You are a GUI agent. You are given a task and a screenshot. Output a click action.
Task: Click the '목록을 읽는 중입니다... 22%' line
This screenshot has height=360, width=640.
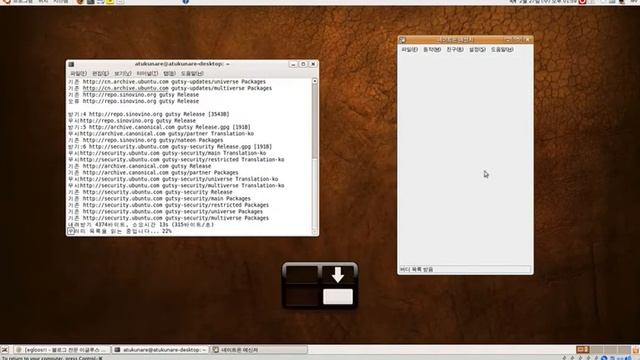(120, 231)
